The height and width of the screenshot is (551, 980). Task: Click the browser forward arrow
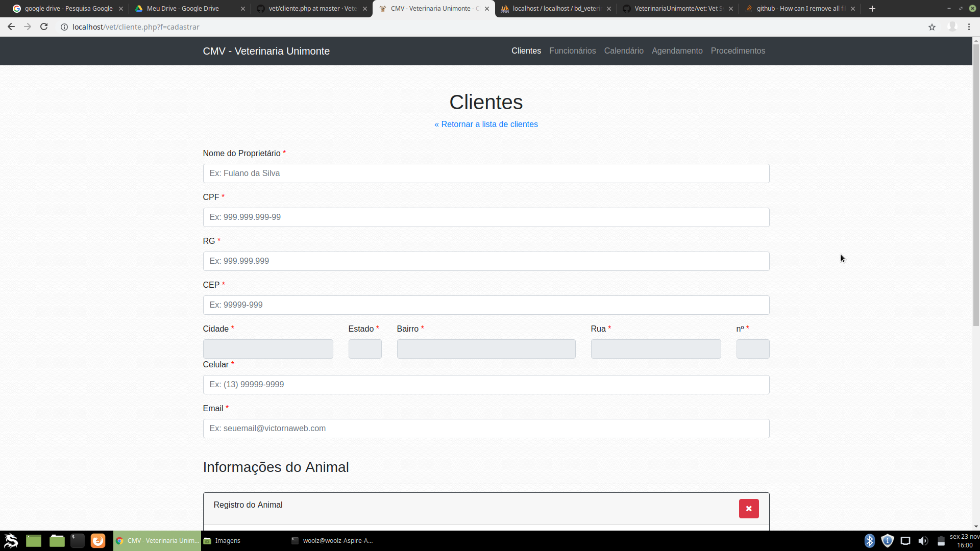(28, 27)
